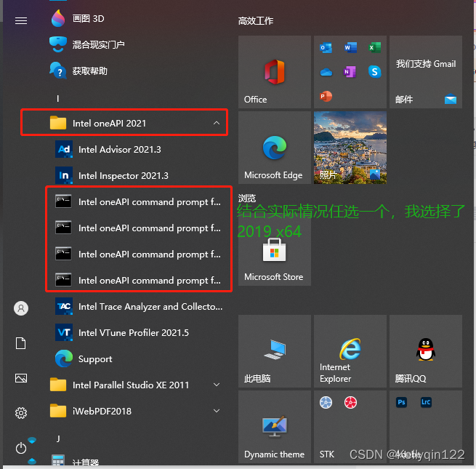Open the 腾讯QQ tile
This screenshot has width=476, height=469.
pyautogui.click(x=426, y=351)
